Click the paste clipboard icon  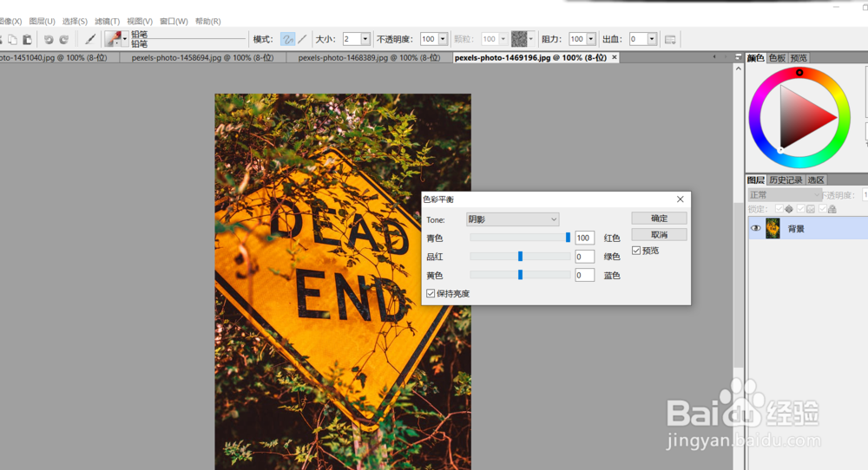pyautogui.click(x=27, y=39)
